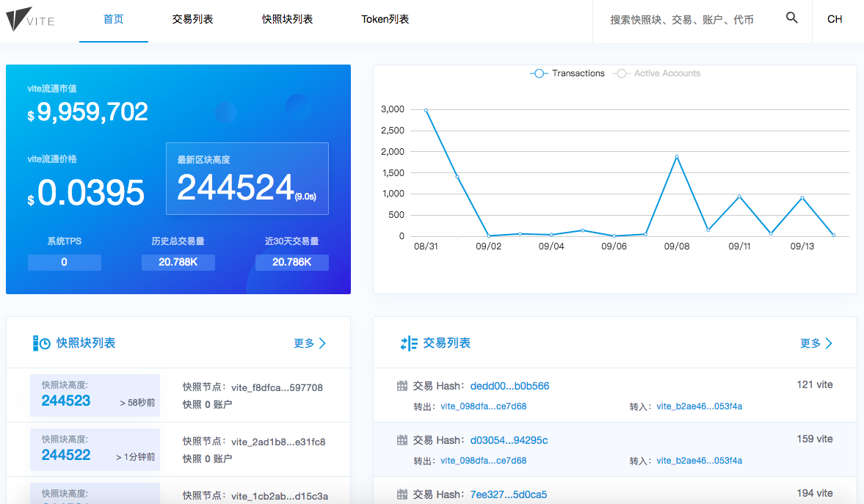The width and height of the screenshot is (864, 504).
Task: Click the market cap value $9,959,702
Action: tap(87, 112)
